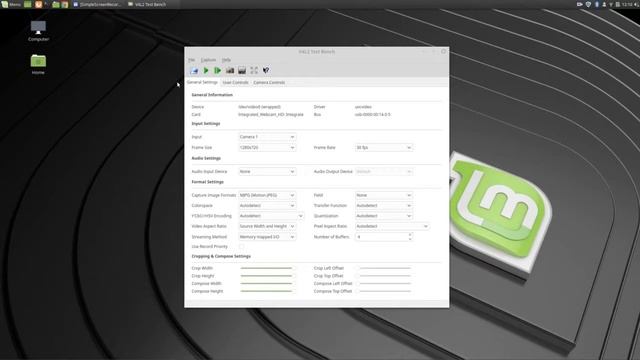Click the camera recording tray icon

coord(580,4)
